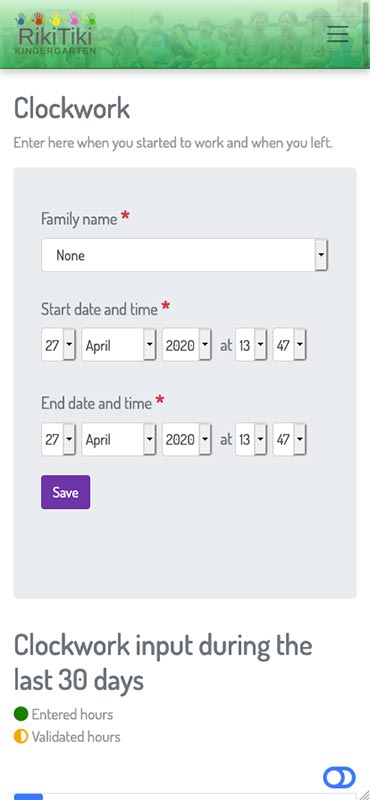Open the start time minute dropdown
The width and height of the screenshot is (370, 800).
[289, 345]
